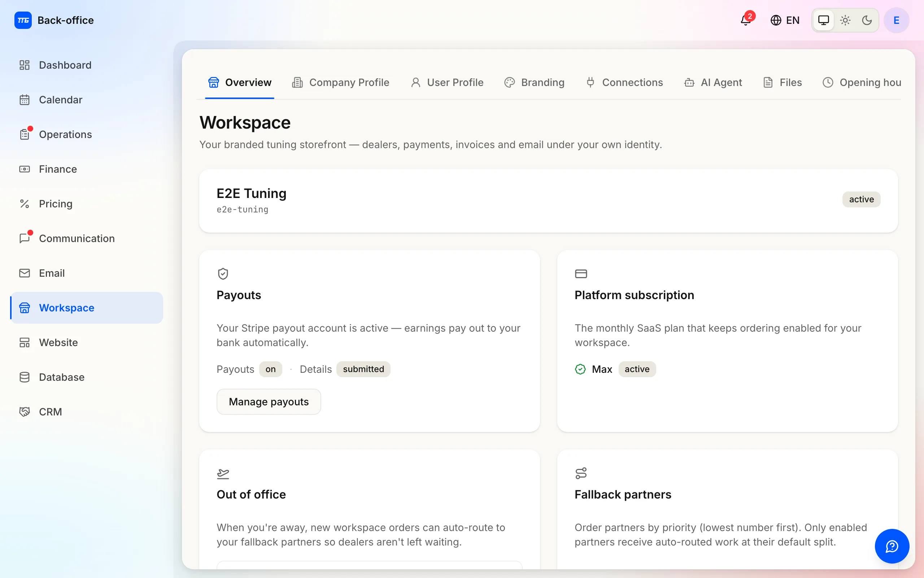Click the Finance banknote icon

point(25,169)
